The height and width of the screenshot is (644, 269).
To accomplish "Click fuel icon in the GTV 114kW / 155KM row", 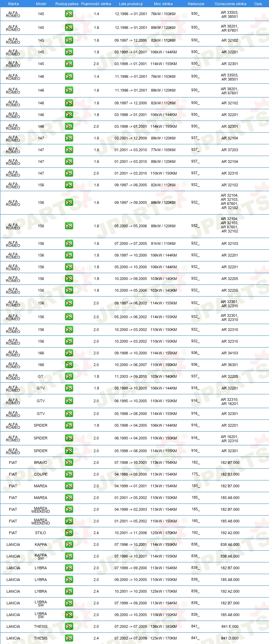I will [69, 414].
